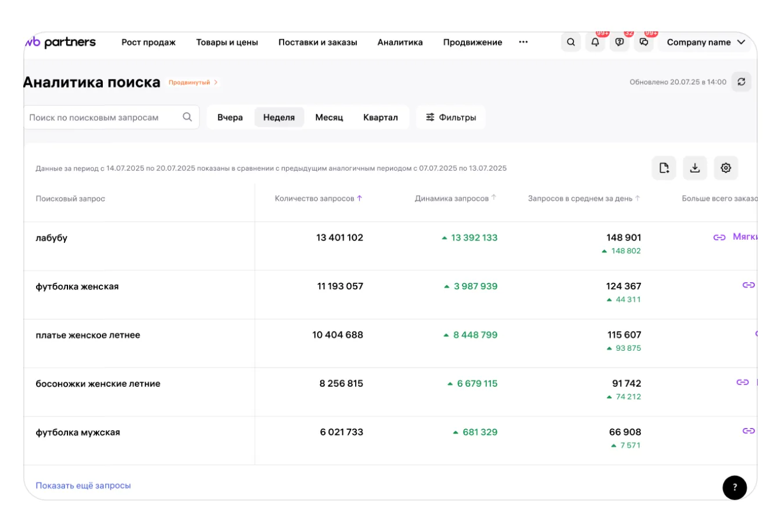This screenshot has height=532, width=781.
Task: Click the link icon in футболка женская row
Action: pos(748,285)
